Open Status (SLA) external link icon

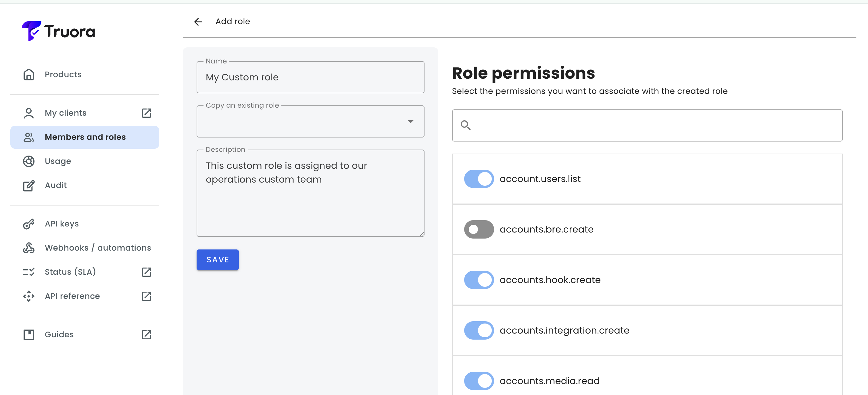coord(147,272)
